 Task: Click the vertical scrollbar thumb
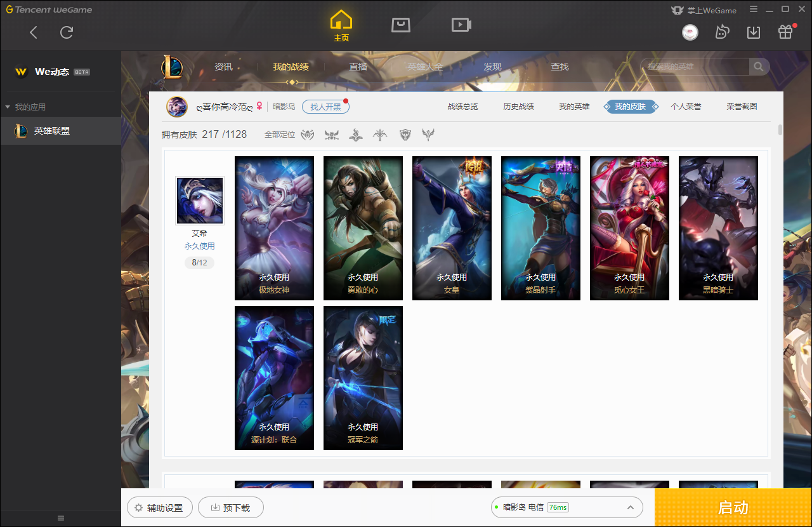click(780, 130)
